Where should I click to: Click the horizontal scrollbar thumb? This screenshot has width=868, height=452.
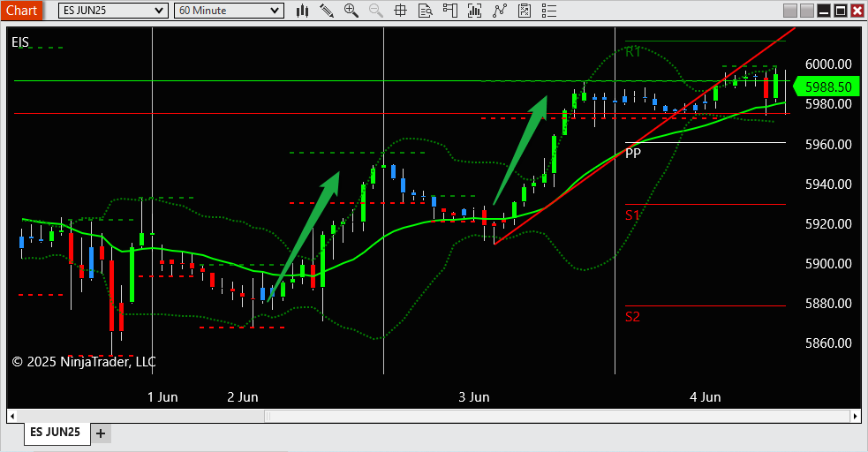pos(557,416)
